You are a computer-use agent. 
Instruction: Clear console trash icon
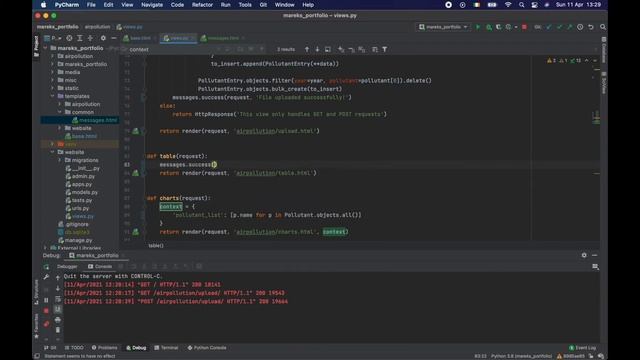(x=58, y=329)
